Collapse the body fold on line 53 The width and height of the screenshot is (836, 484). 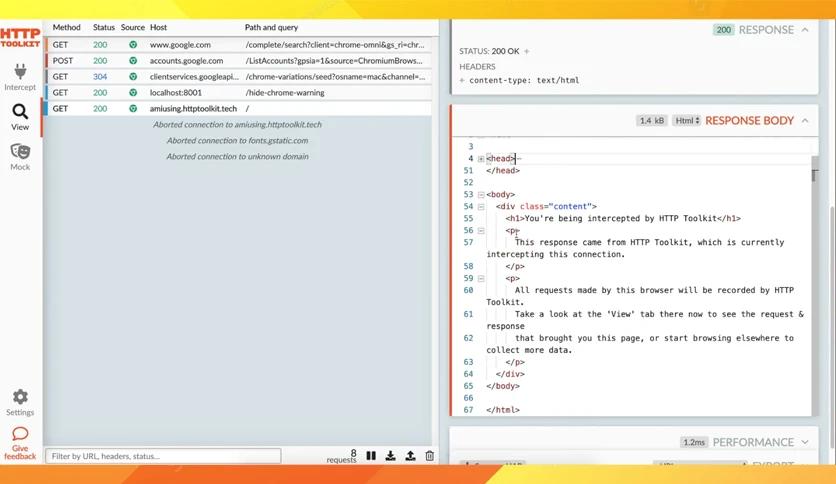[481, 195]
